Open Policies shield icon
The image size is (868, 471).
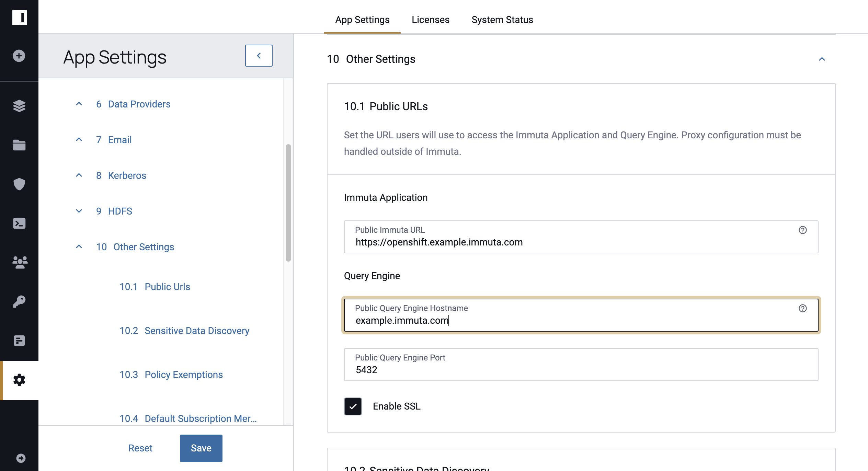(19, 184)
